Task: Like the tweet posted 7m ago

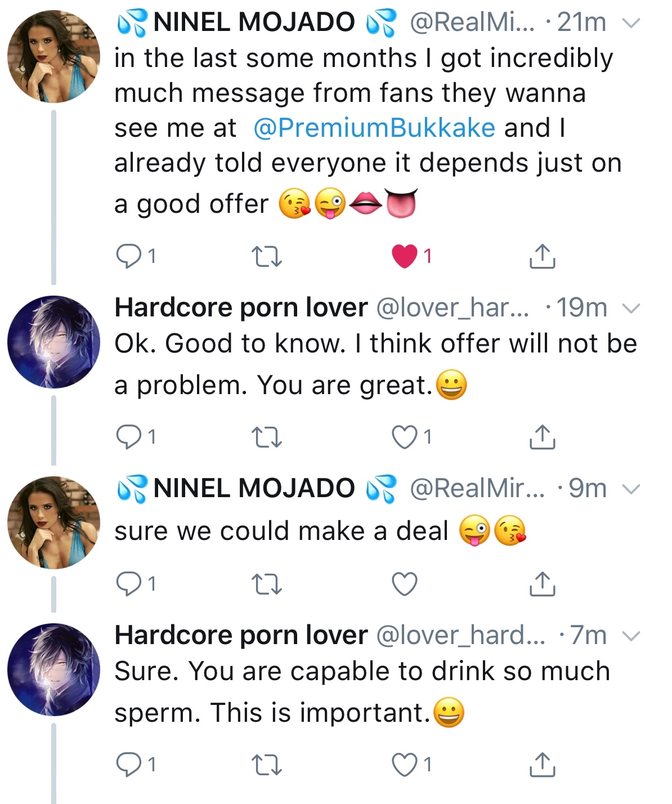Action: click(405, 765)
